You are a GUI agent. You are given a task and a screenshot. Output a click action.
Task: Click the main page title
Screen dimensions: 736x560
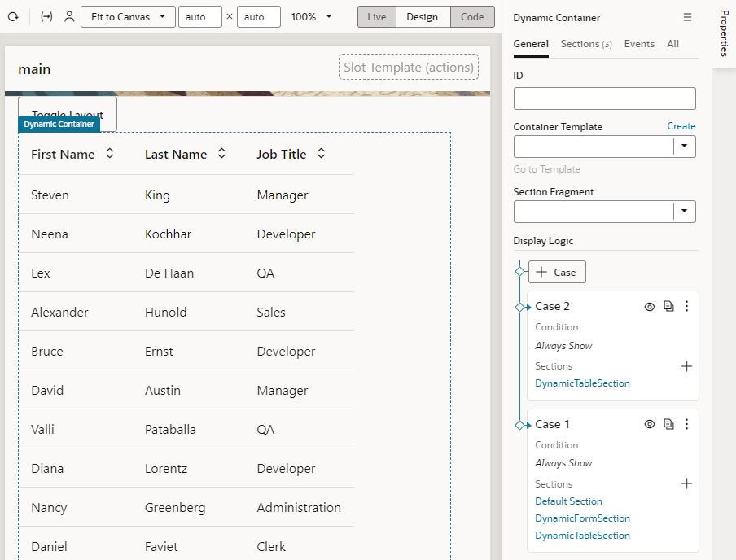click(34, 69)
